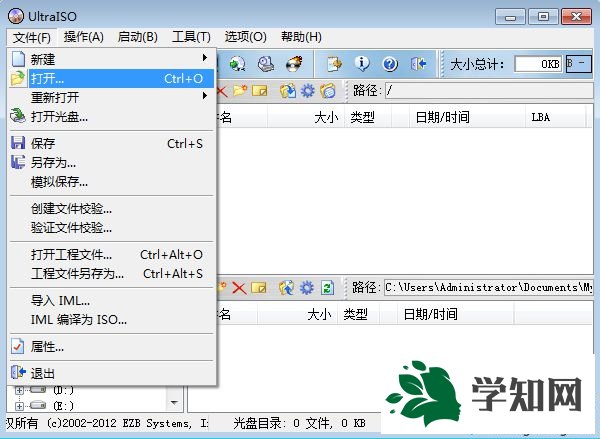Choose 导入 IML... menu entry
This screenshot has height=439, width=600.
[112, 300]
